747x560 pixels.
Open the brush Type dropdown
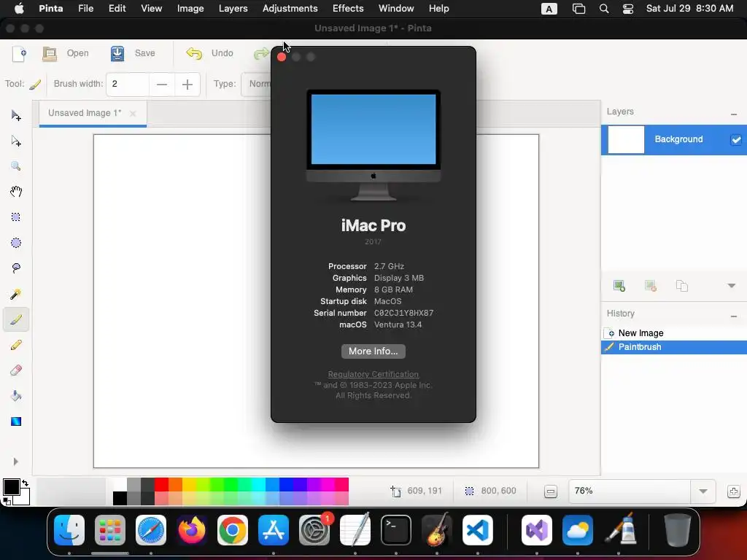[x=256, y=85]
